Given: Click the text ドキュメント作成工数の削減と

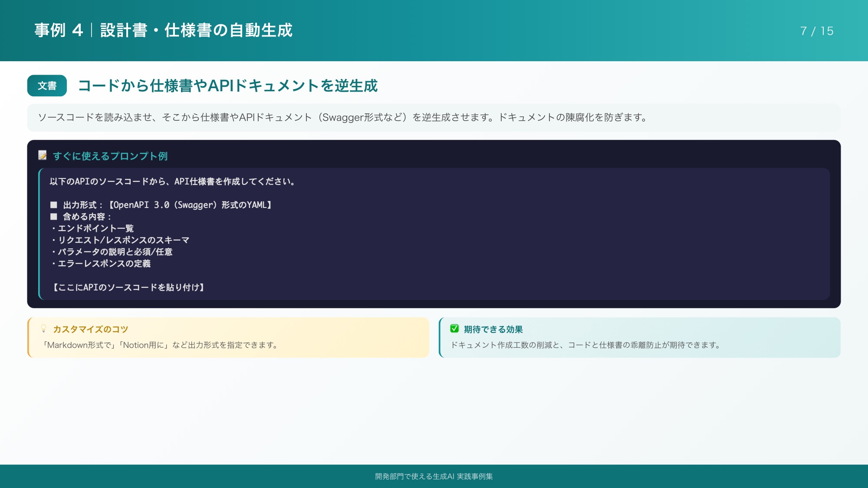Looking at the screenshot, I should tap(585, 345).
